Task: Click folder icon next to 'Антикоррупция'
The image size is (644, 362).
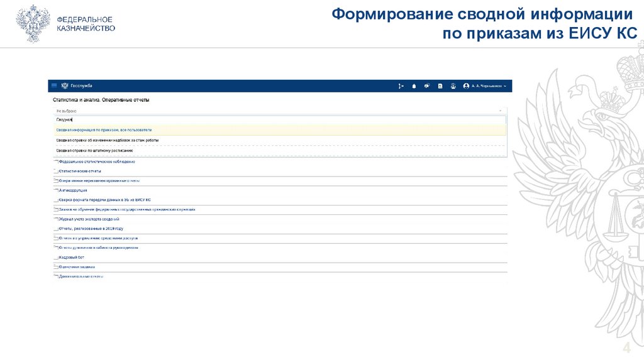Action: point(56,190)
